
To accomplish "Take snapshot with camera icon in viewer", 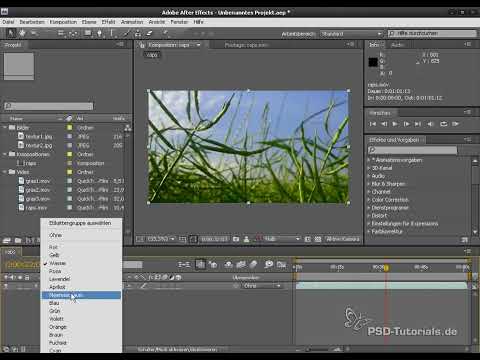I will (x=236, y=239).
